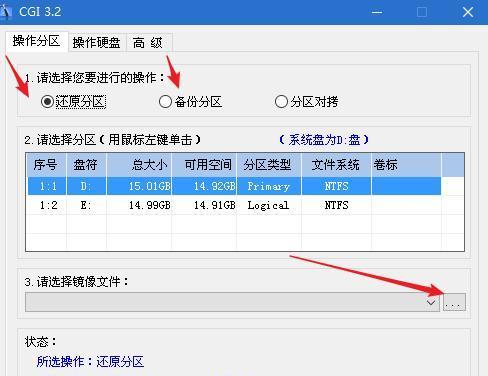This screenshot has height=376, width=488.
Task: Click the 卷标 column header
Action: (406, 165)
